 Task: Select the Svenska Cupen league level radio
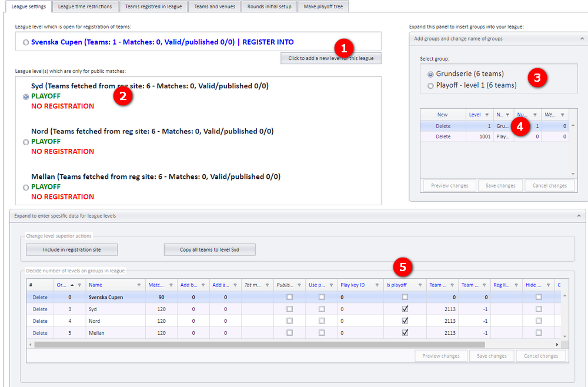pyautogui.click(x=26, y=42)
